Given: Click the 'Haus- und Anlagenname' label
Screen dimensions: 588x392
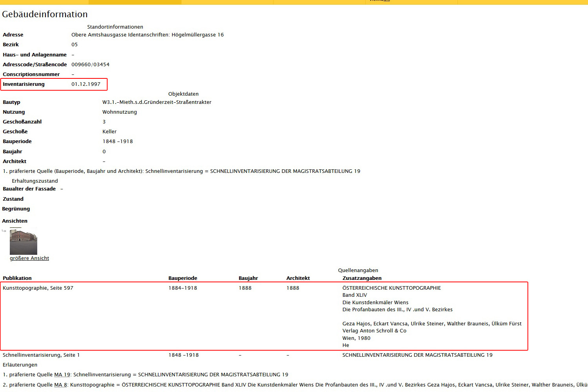Looking at the screenshot, I should click(34, 54).
